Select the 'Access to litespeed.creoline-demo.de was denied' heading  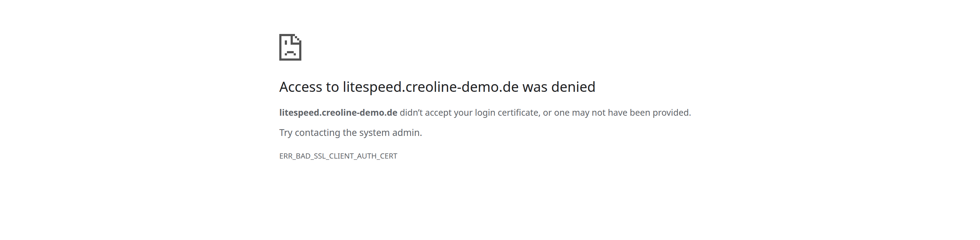[437, 87]
